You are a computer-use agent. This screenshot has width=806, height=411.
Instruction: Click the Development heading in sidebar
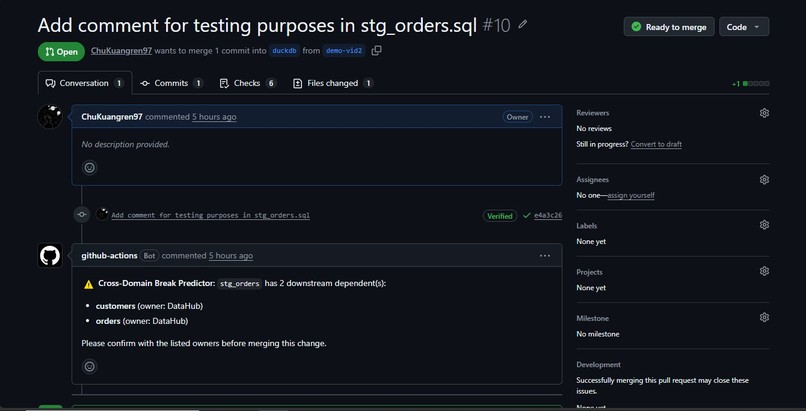point(598,365)
